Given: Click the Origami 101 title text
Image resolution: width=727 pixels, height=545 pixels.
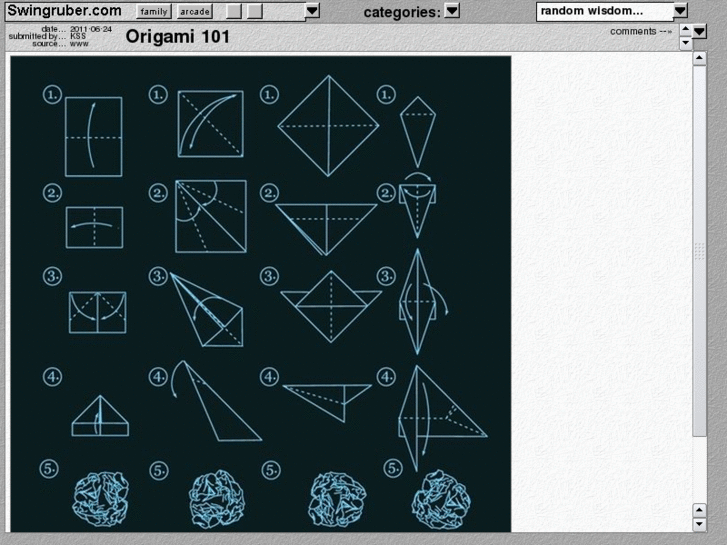Looking at the screenshot, I should [178, 37].
